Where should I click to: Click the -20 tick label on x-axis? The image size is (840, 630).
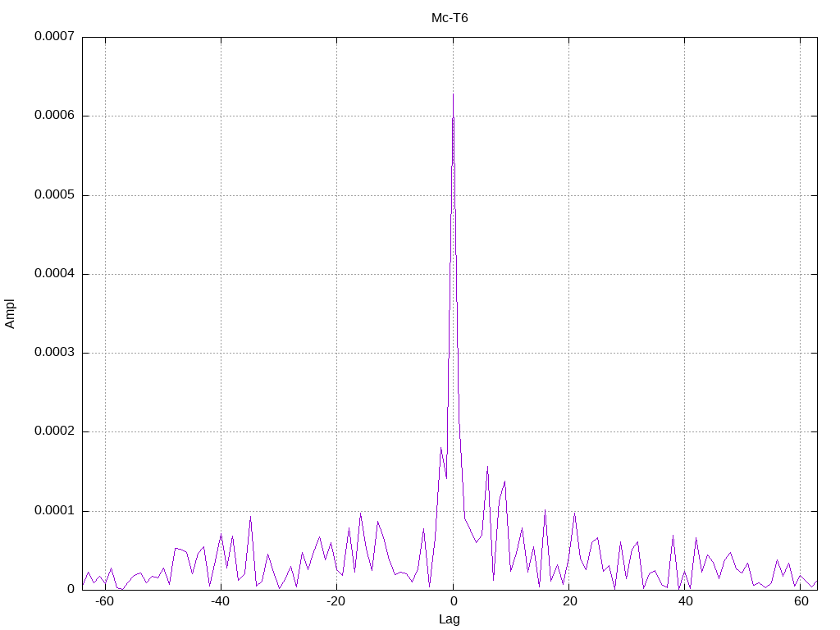click(336, 601)
